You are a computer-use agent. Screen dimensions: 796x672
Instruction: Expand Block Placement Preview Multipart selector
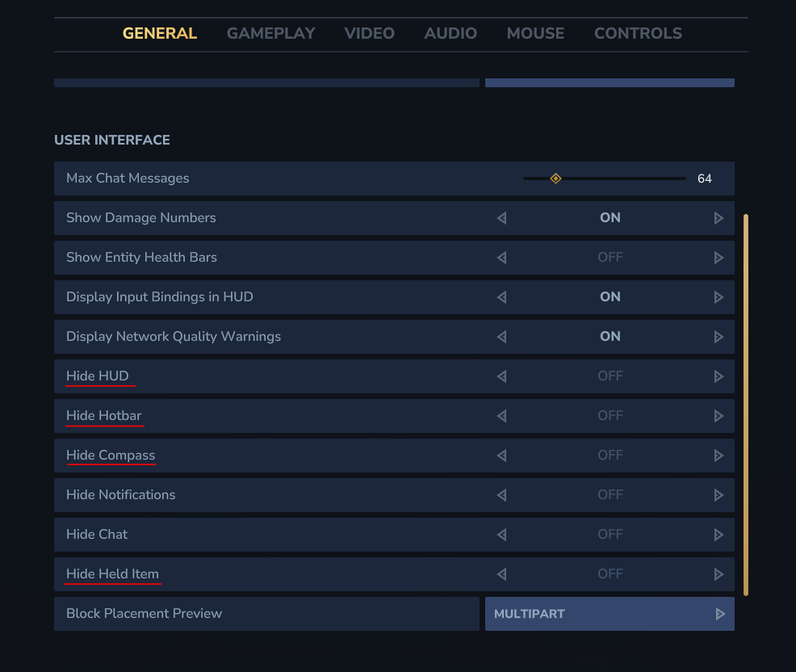[610, 614]
